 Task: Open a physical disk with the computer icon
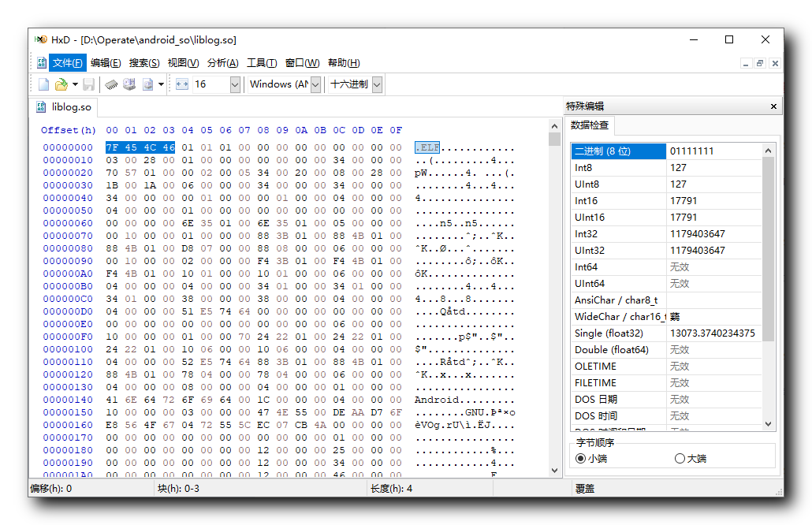[x=129, y=84]
